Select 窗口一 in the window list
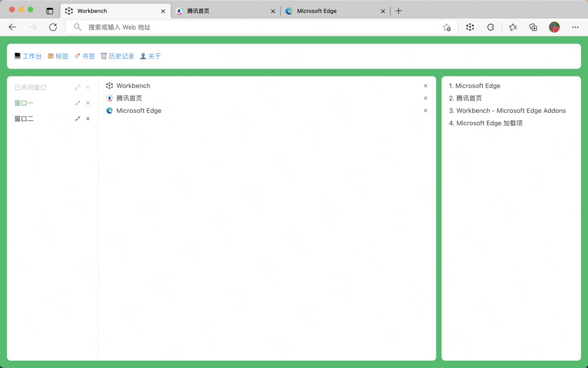This screenshot has height=368, width=588. (24, 103)
